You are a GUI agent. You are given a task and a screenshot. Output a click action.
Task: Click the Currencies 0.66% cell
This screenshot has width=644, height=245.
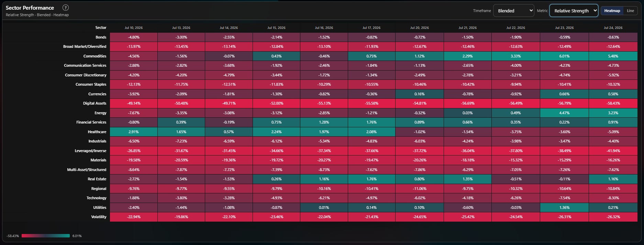pyautogui.click(x=564, y=94)
